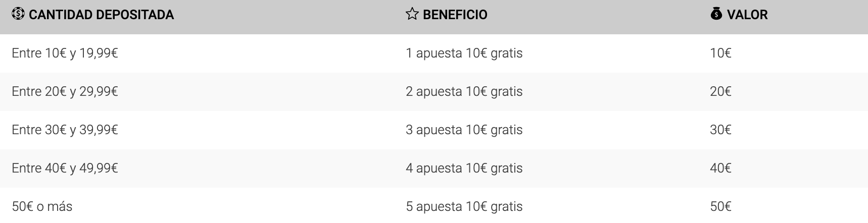The image size is (868, 223).
Task: Click the 'Entre 20€ y 29,99€' cell
Action: 65,92
